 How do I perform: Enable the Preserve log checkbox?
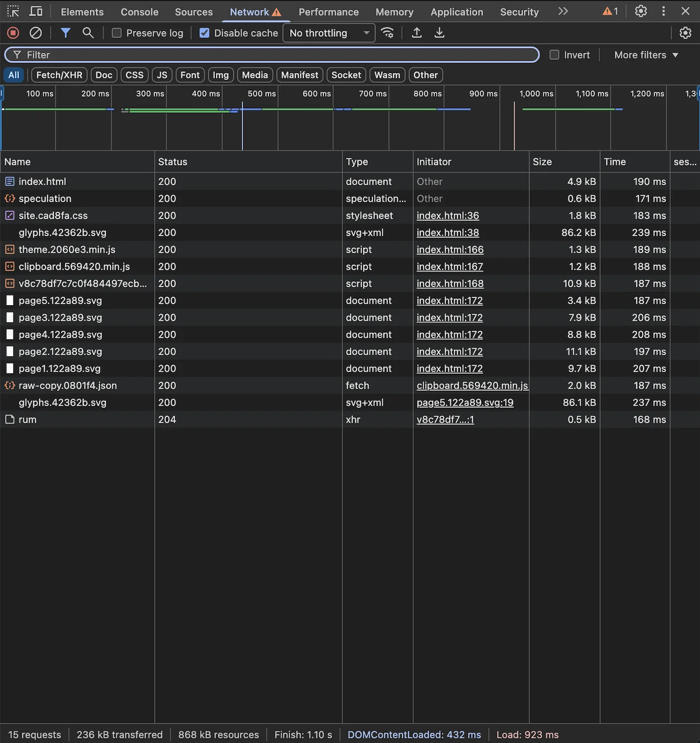tap(117, 33)
